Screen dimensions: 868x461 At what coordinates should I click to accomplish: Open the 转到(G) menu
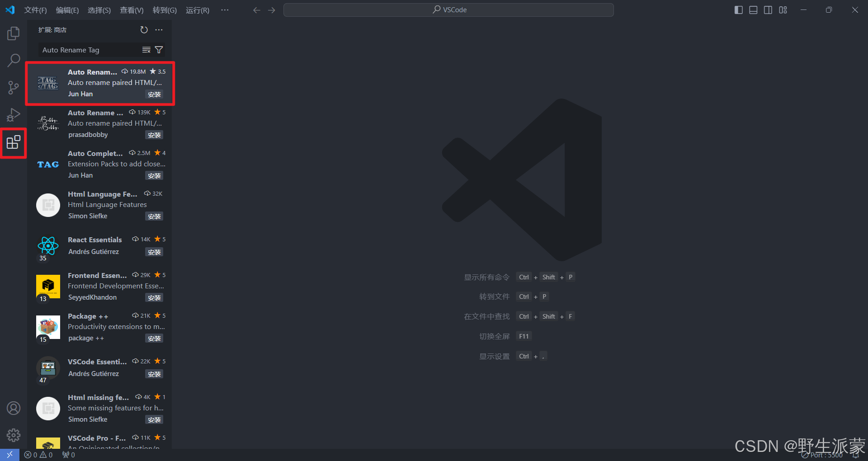tap(165, 10)
